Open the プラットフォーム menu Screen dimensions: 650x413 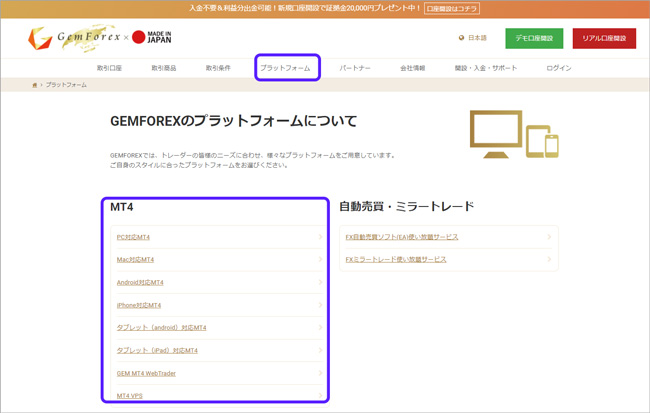(285, 68)
